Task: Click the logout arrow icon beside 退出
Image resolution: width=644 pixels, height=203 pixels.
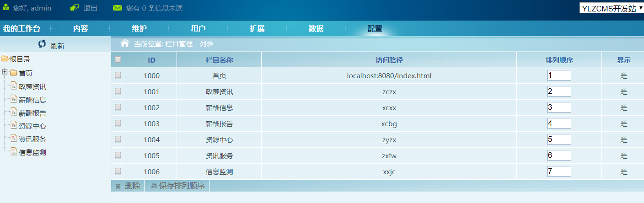Action: tap(75, 8)
